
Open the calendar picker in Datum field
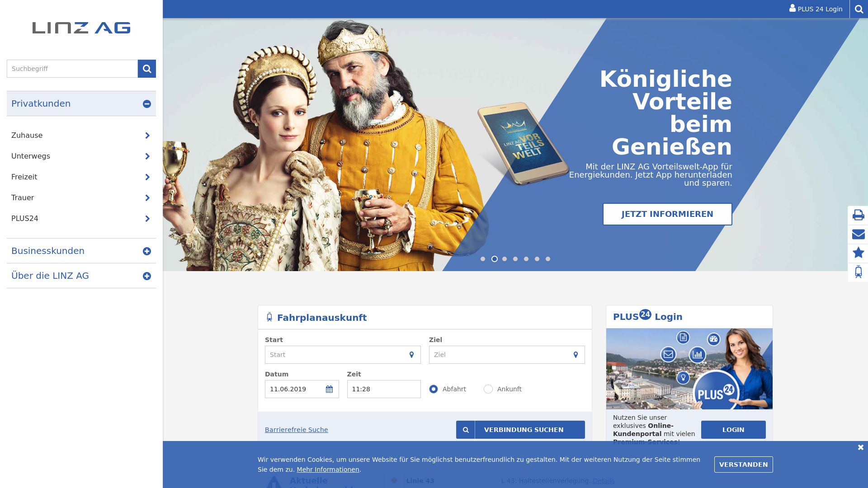pos(329,389)
